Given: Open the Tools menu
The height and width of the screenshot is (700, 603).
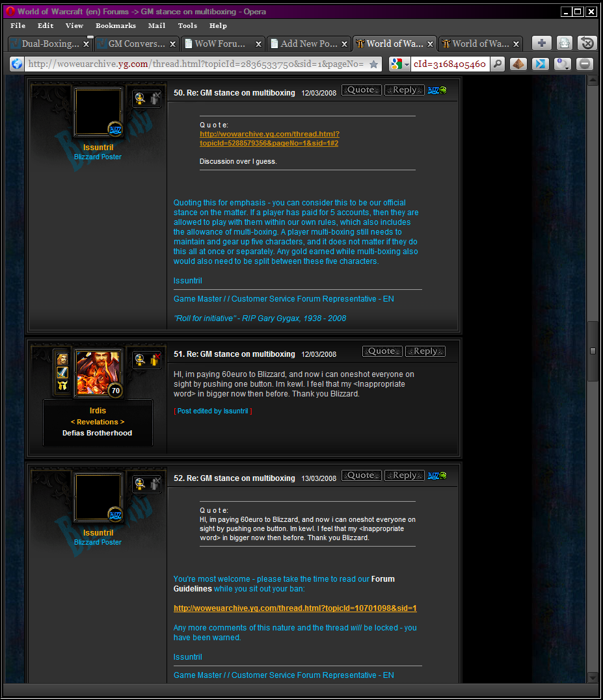Looking at the screenshot, I should [x=187, y=25].
